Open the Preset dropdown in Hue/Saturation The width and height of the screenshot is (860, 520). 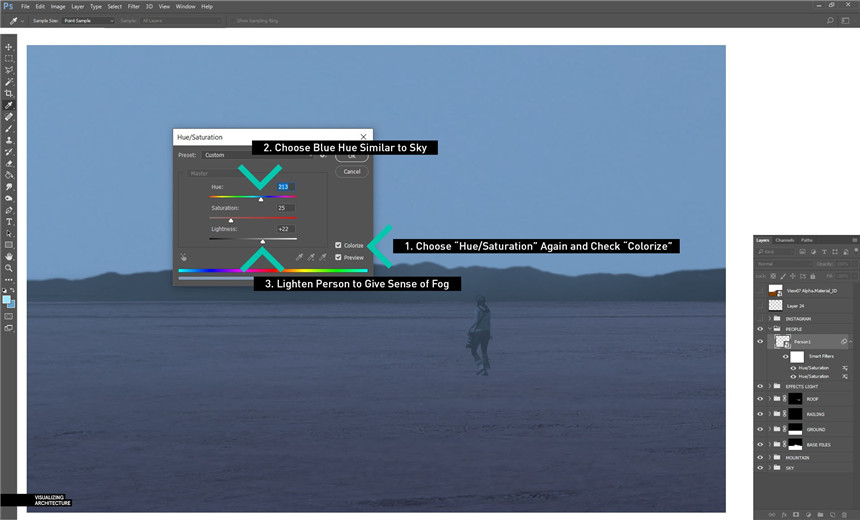coord(257,155)
